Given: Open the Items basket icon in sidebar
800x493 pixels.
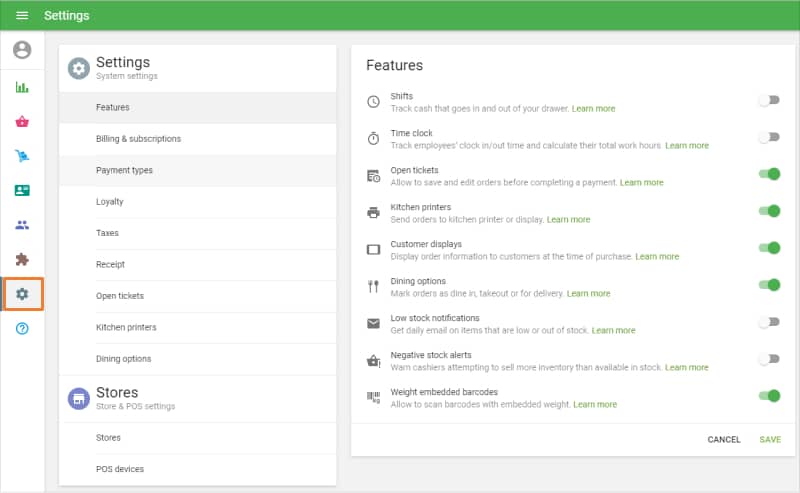Looking at the screenshot, I should [22, 121].
